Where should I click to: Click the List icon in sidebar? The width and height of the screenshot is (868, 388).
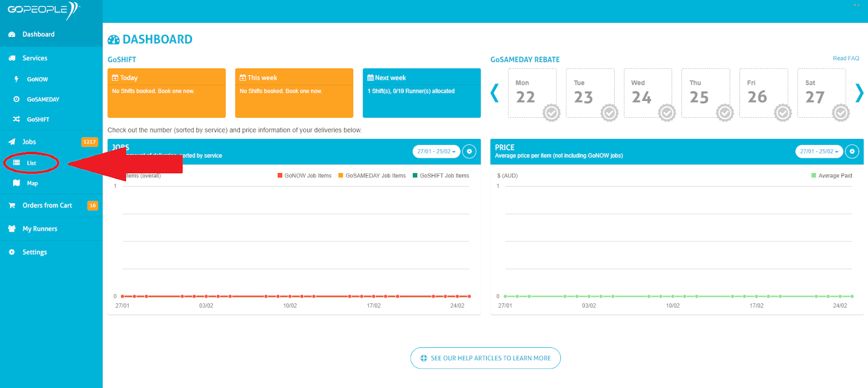tap(16, 163)
